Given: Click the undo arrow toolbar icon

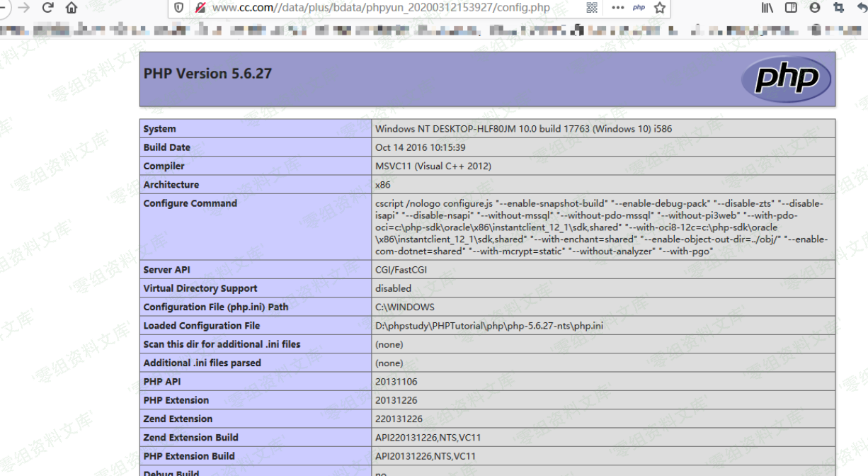Looking at the screenshot, I should pos(861,8).
